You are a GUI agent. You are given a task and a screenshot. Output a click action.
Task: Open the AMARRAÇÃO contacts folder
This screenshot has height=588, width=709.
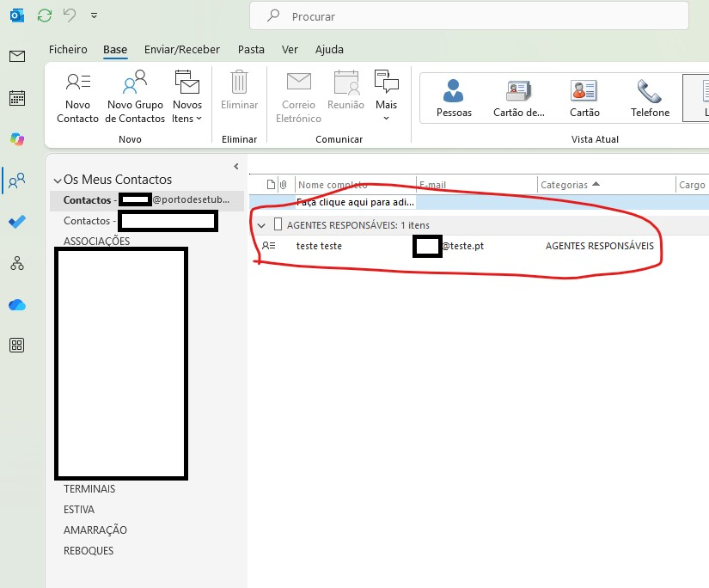click(95, 530)
